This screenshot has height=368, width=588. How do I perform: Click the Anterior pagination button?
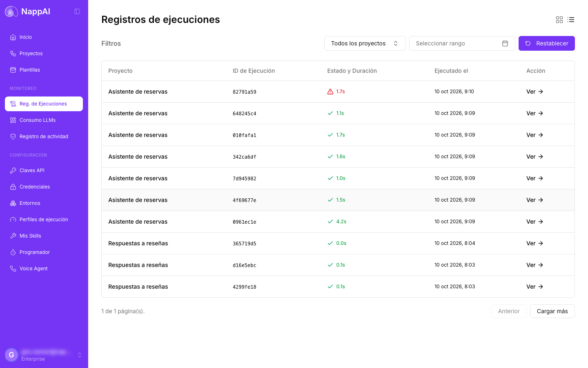pos(508,311)
